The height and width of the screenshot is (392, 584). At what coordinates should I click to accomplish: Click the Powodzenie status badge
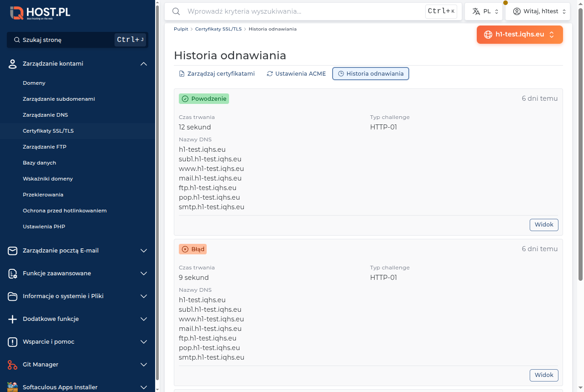click(204, 99)
